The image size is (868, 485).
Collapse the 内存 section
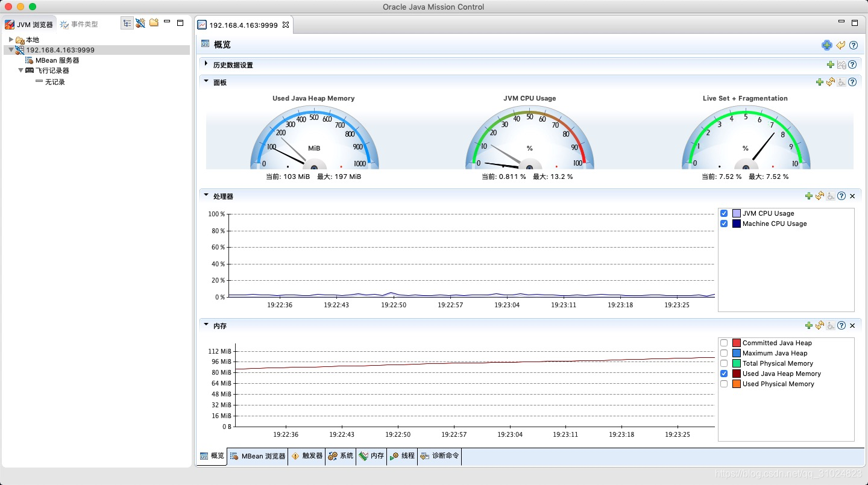click(x=206, y=324)
